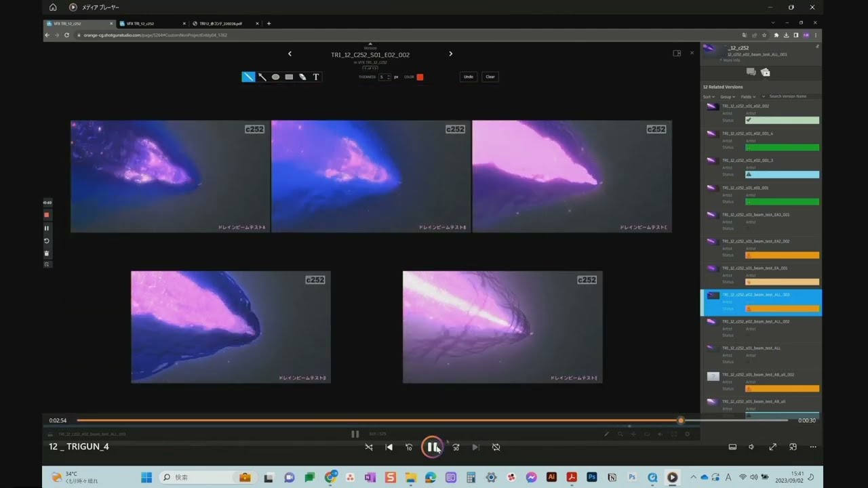Select the arrow annotation tool
The image size is (868, 488).
(262, 77)
